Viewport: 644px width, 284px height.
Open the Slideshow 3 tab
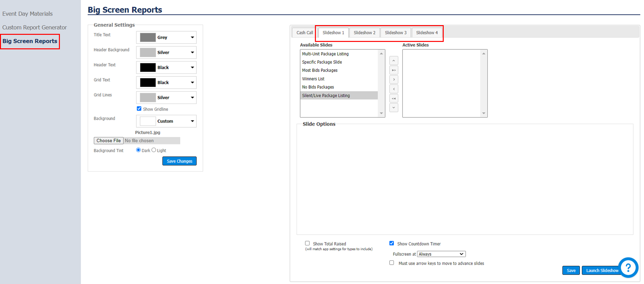[x=396, y=33]
